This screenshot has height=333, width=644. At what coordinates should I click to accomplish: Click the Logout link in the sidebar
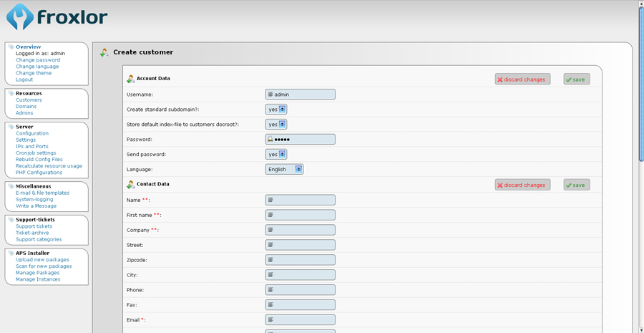[x=24, y=79]
